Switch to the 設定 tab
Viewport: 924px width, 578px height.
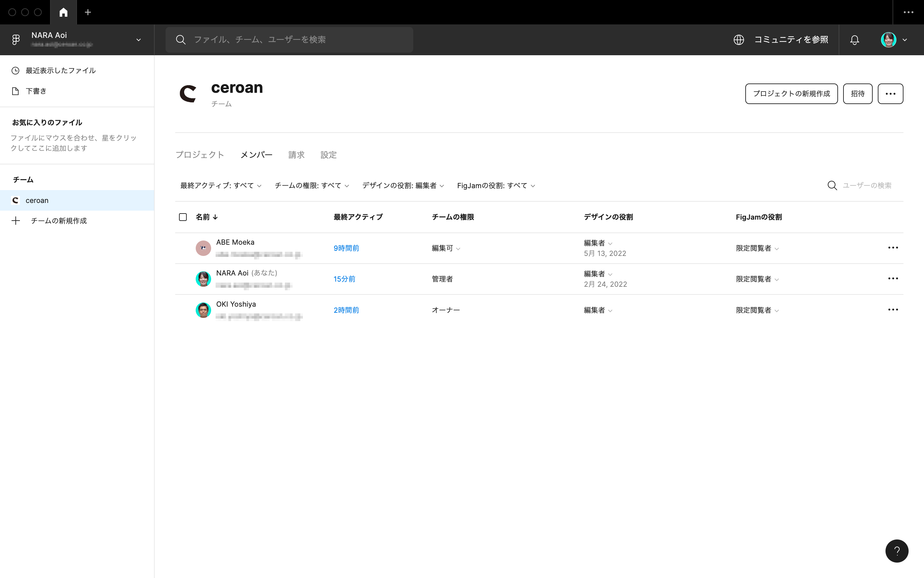click(328, 155)
